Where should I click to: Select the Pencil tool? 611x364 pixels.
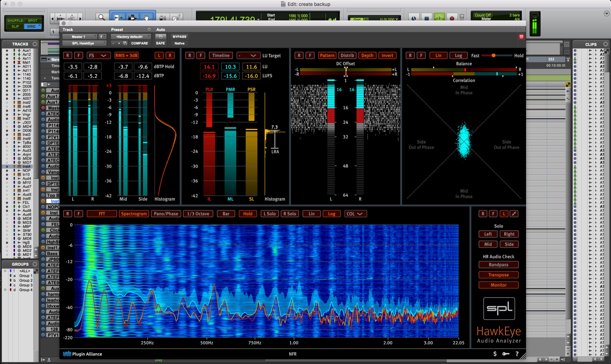tap(176, 18)
